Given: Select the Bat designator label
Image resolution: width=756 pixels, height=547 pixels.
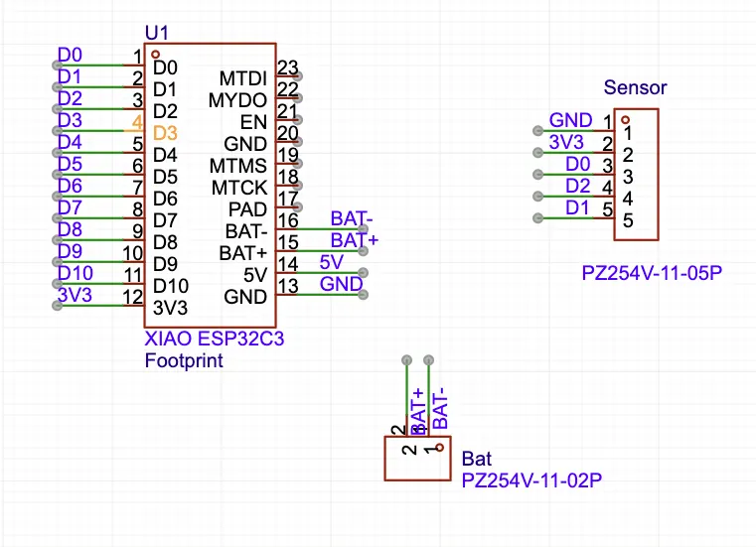Looking at the screenshot, I should [x=477, y=459].
